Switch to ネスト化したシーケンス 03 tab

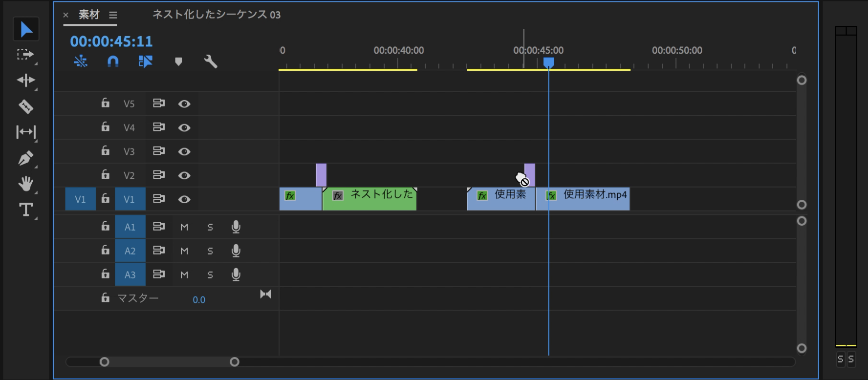tap(216, 15)
